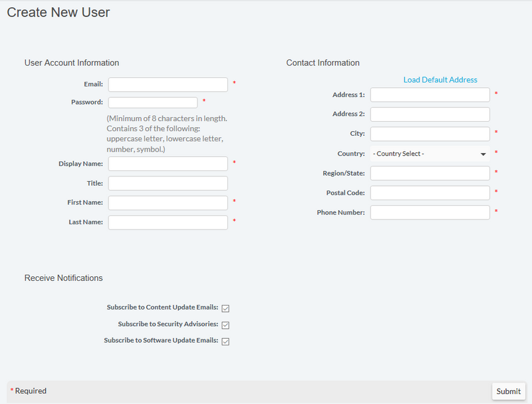Select the Address 1 field
This screenshot has height=404, width=532.
point(430,95)
